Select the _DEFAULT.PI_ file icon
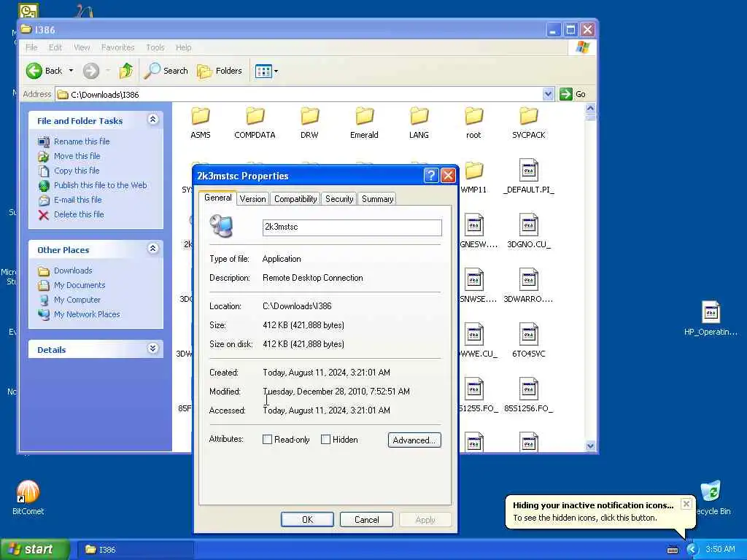The width and height of the screenshot is (747, 560). [x=528, y=171]
